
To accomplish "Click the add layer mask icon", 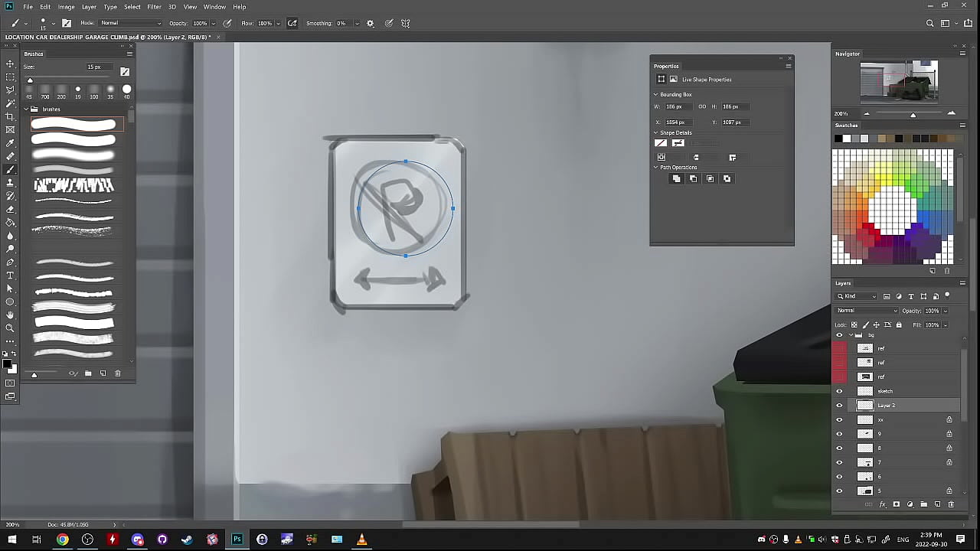I will (x=897, y=504).
